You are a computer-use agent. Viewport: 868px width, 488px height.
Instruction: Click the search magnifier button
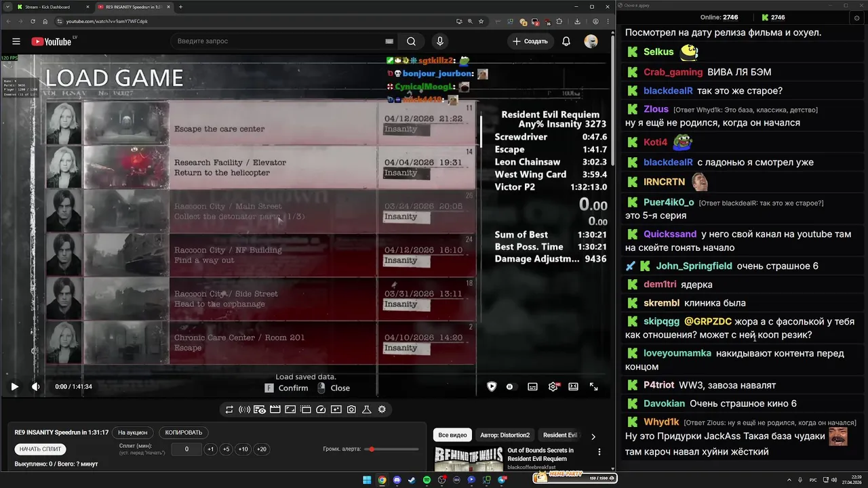[x=411, y=41]
